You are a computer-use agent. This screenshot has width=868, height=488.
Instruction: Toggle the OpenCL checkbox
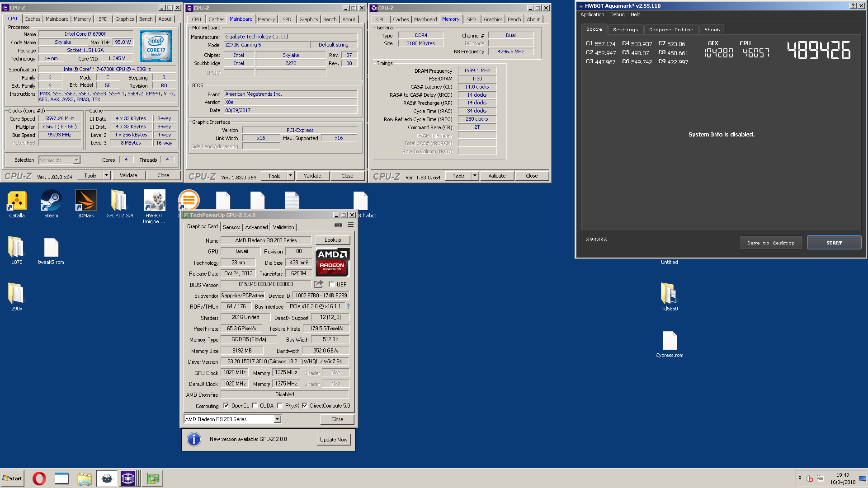226,406
